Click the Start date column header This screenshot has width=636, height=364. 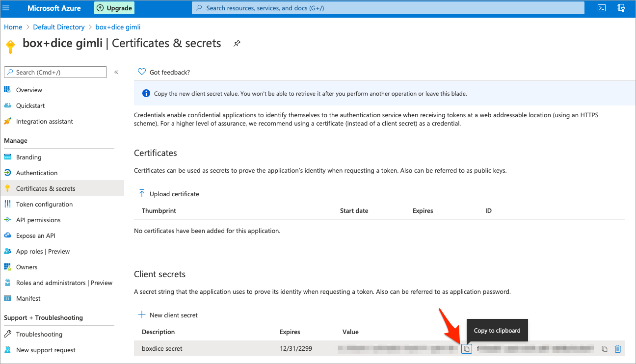tap(354, 210)
